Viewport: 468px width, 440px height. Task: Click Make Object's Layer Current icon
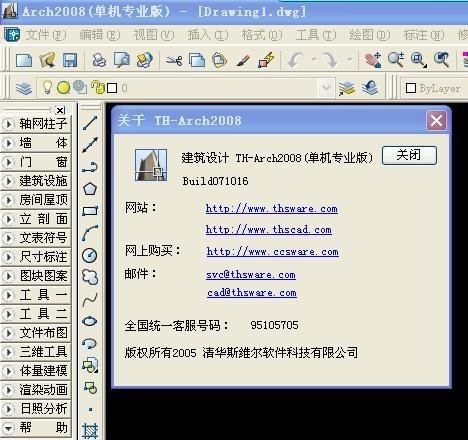[347, 88]
